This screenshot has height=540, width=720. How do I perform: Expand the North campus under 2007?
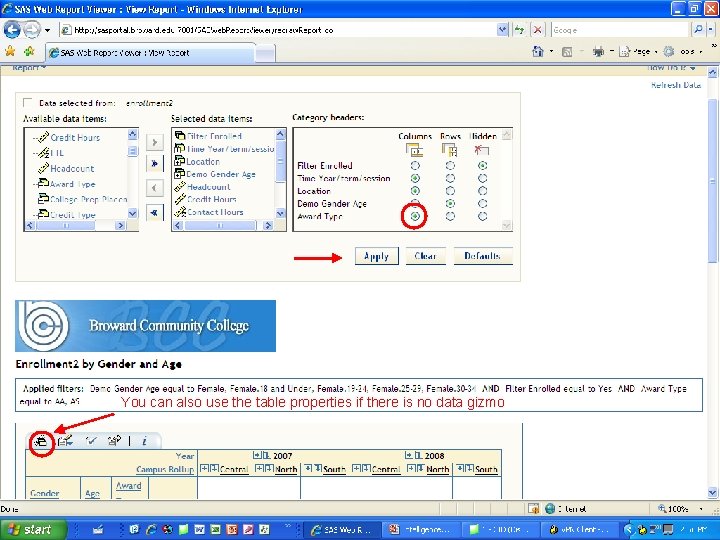click(260, 468)
